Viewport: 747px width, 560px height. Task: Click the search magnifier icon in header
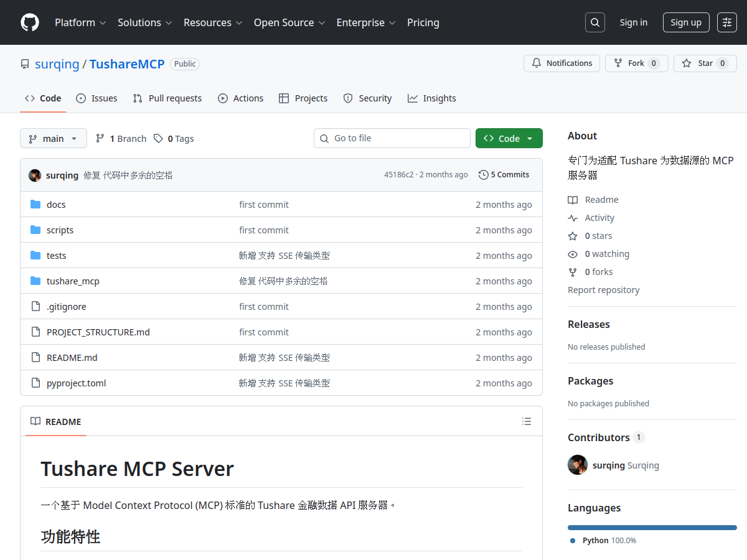[x=595, y=22]
